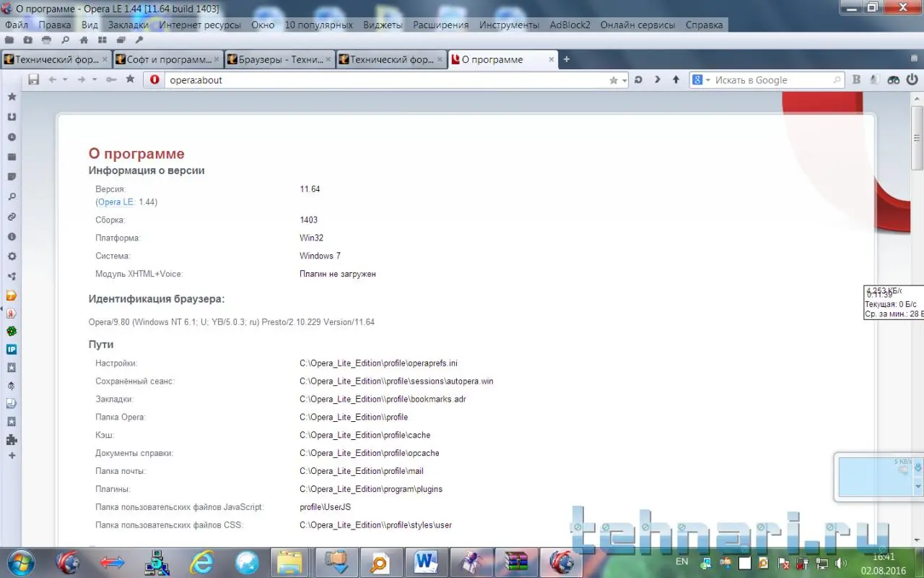This screenshot has width=924, height=578.
Task: Open the Yandex panel in the sidebar
Action: point(12,314)
